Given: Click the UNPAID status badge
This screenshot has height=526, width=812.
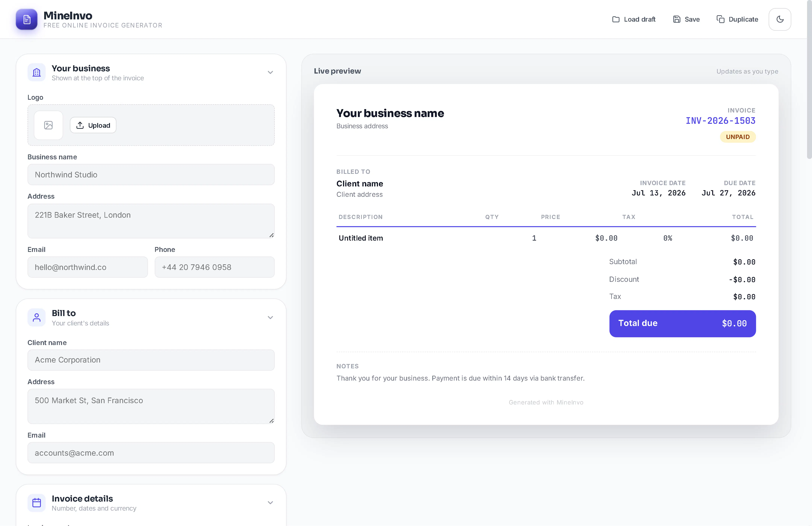Looking at the screenshot, I should [738, 137].
